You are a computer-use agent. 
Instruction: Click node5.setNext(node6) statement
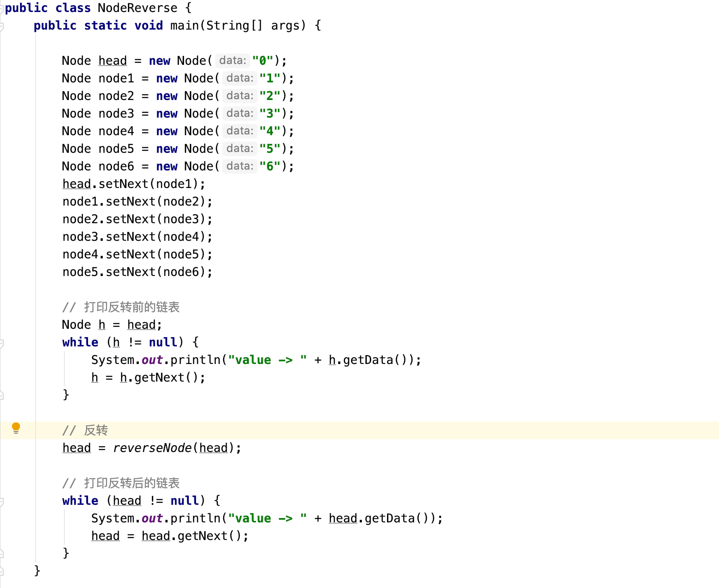pyautogui.click(x=137, y=272)
